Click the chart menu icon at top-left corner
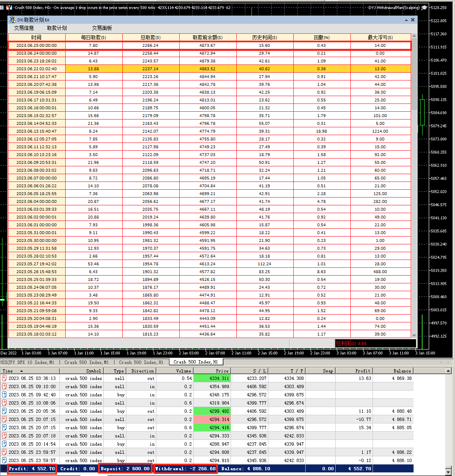This screenshot has width=455, height=476. point(2,7)
